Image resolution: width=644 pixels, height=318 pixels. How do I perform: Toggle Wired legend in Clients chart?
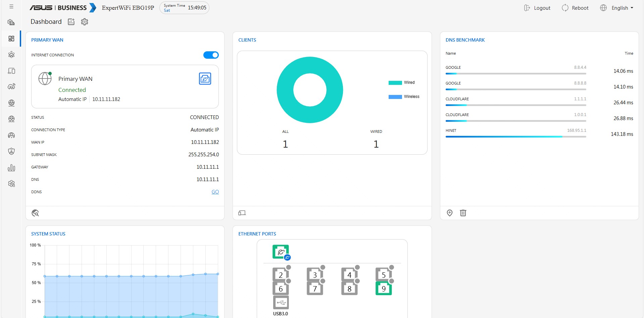pyautogui.click(x=402, y=83)
